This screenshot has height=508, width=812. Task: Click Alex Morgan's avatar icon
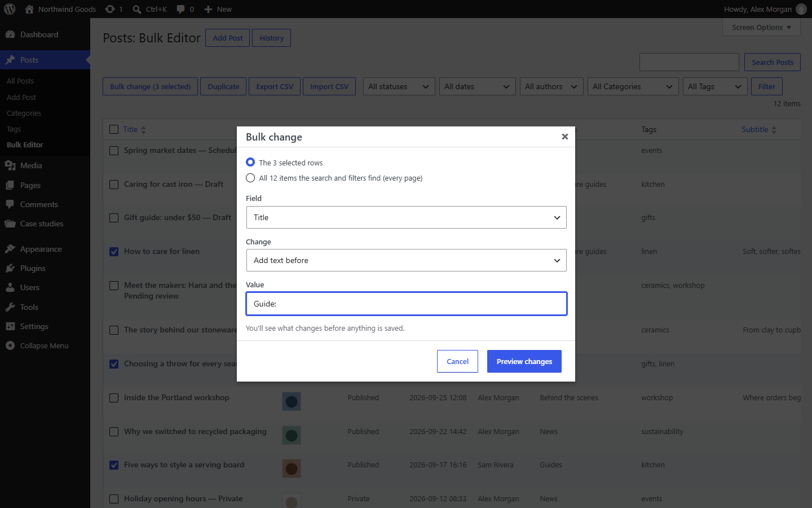[801, 9]
